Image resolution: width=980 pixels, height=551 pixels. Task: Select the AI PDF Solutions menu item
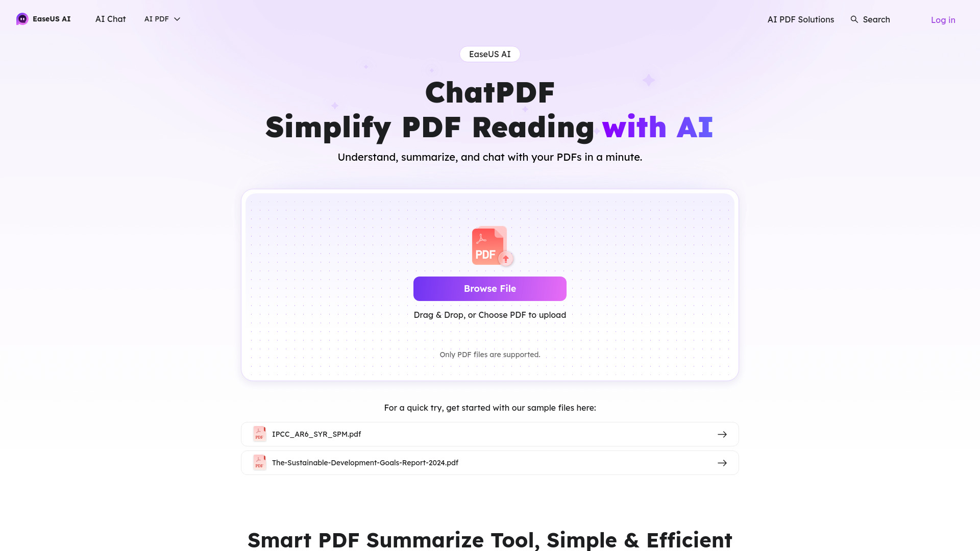(801, 19)
